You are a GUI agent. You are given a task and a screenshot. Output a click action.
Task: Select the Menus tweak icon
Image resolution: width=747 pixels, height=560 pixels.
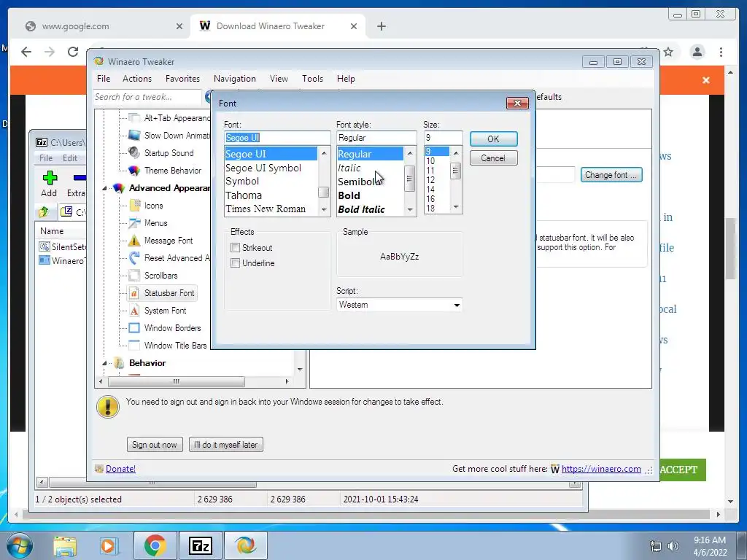click(x=135, y=223)
